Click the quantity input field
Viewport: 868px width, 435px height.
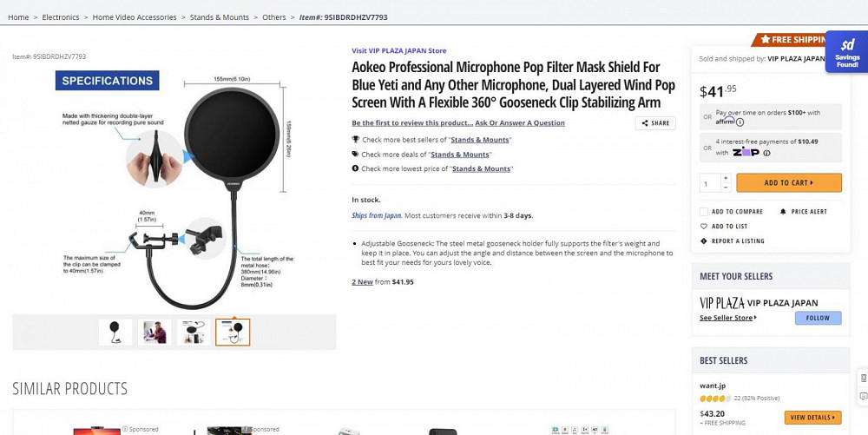(x=710, y=183)
